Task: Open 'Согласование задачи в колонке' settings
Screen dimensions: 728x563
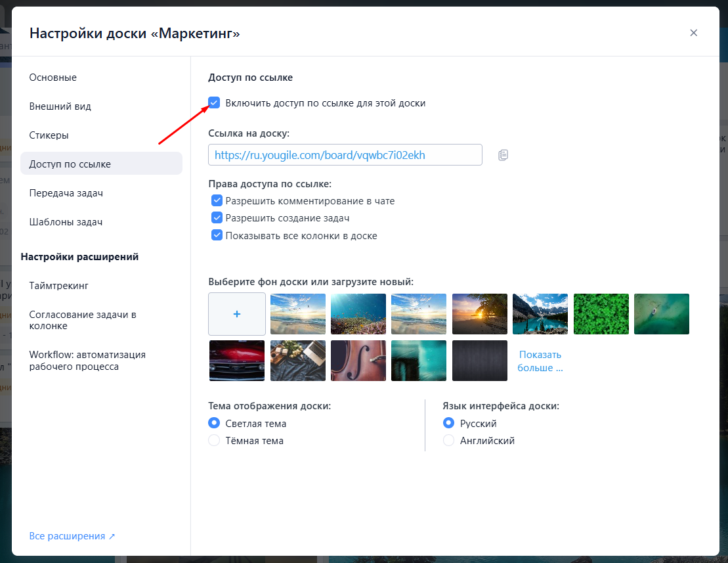Action: point(101,320)
